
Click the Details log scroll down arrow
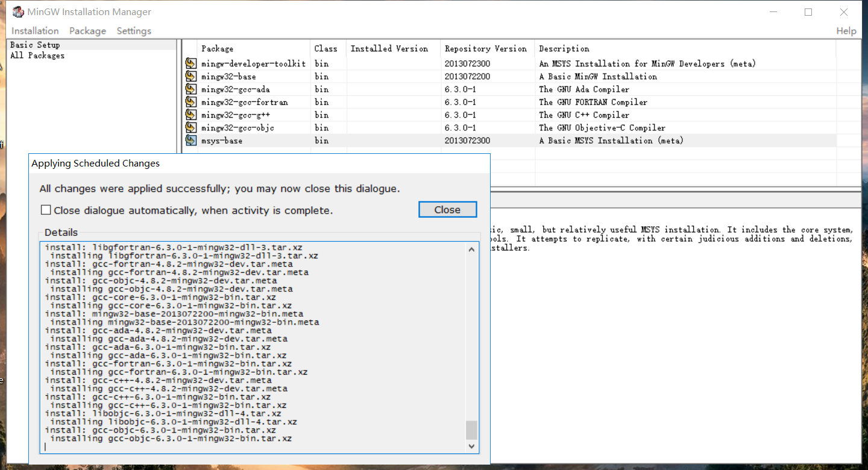(471, 446)
